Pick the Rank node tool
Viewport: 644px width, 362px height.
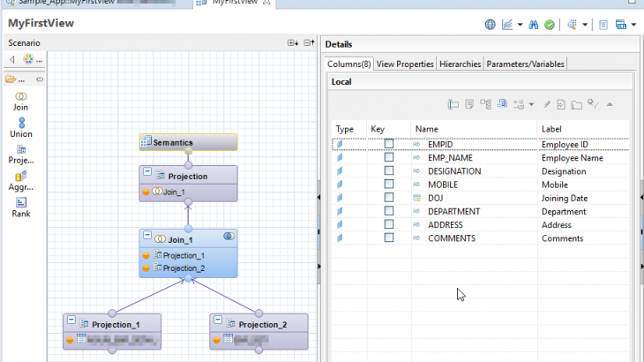coord(20,207)
